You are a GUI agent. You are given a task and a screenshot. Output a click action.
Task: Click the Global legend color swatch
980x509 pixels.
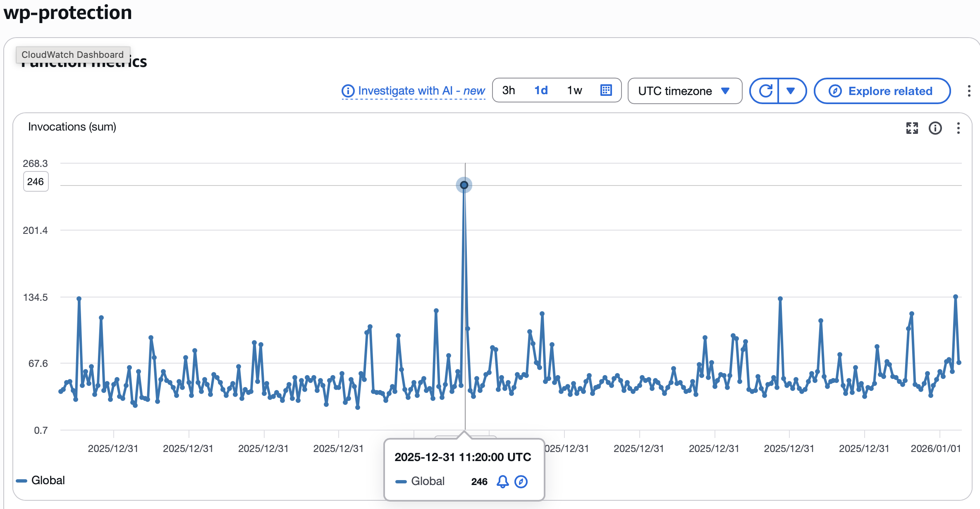[22, 480]
